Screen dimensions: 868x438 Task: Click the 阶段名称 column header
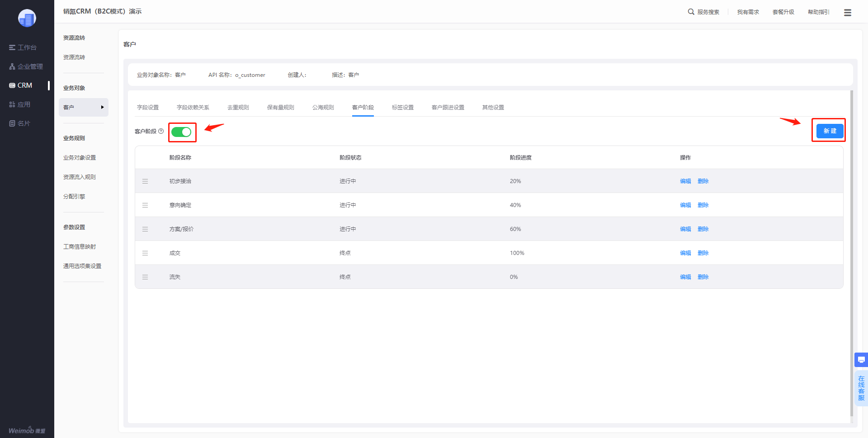[180, 158]
